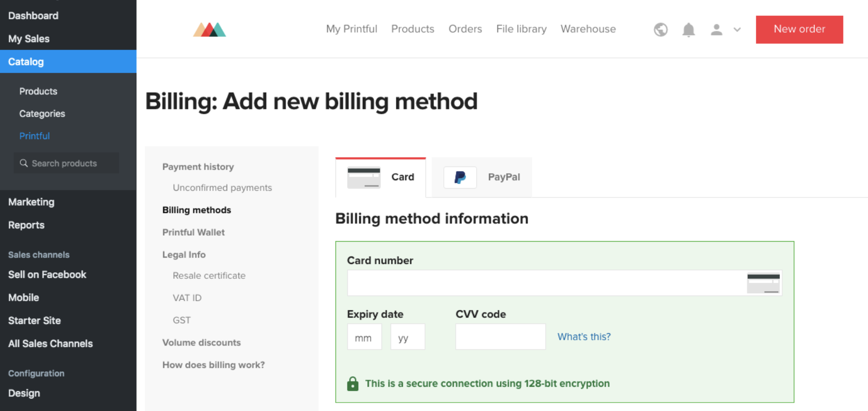Open Starter Site in the sidebar

click(34, 320)
